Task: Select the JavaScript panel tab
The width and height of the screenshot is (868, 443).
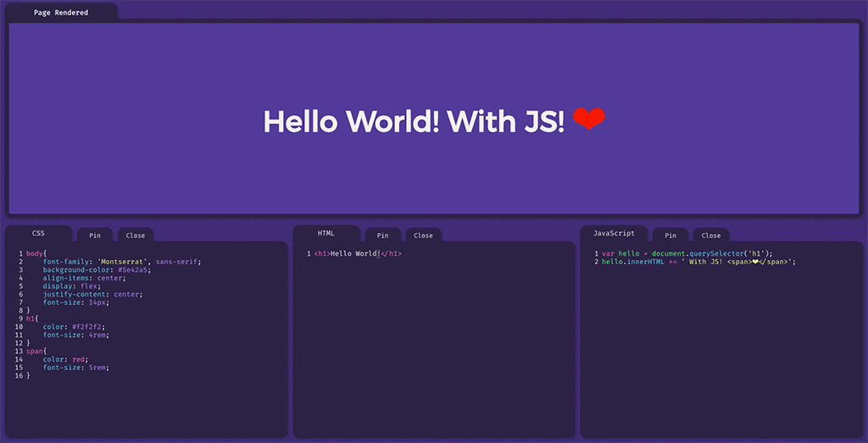Action: pyautogui.click(x=614, y=234)
